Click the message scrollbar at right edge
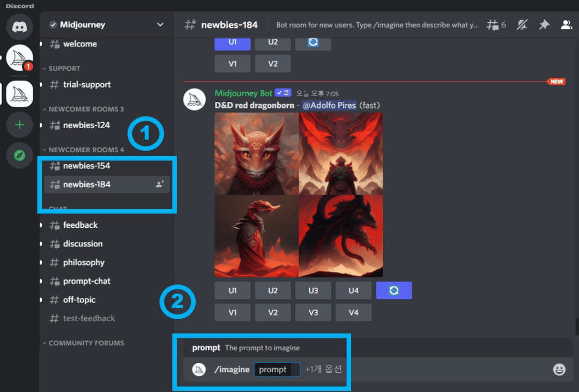Screen dimensions: 579x392 [x=577, y=326]
